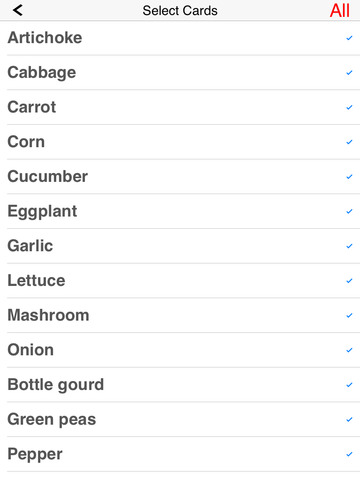Click the Cucumber checkmark icon
360x480 pixels.
[349, 177]
